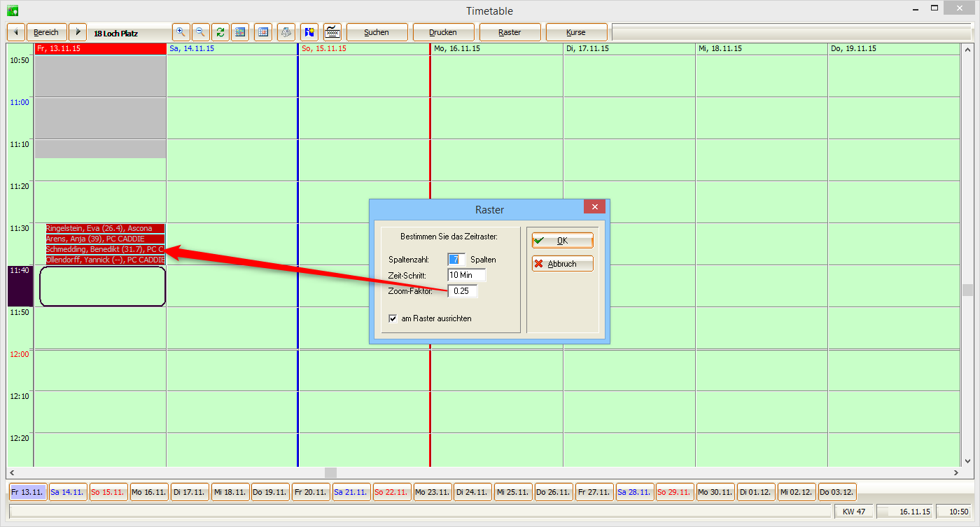This screenshot has height=527, width=980.
Task: Go to next area with right arrow
Action: point(78,32)
